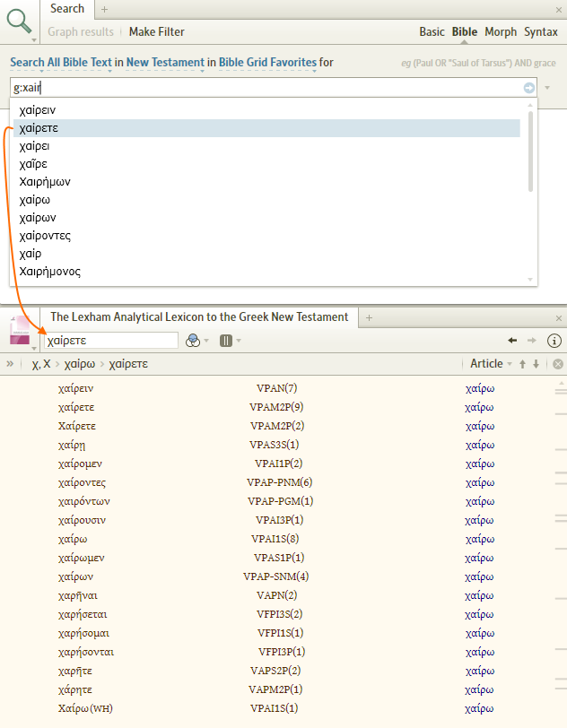Screen dimensions: 567x728
Task: Open lemma link χαίρω in Χαίρω(WH) row
Action: [x=480, y=708]
